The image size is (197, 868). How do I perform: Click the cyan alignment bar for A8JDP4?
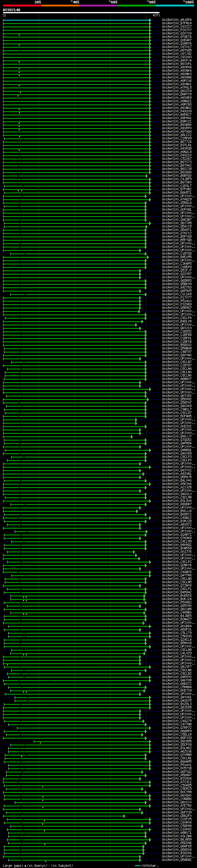(x=76, y=20)
